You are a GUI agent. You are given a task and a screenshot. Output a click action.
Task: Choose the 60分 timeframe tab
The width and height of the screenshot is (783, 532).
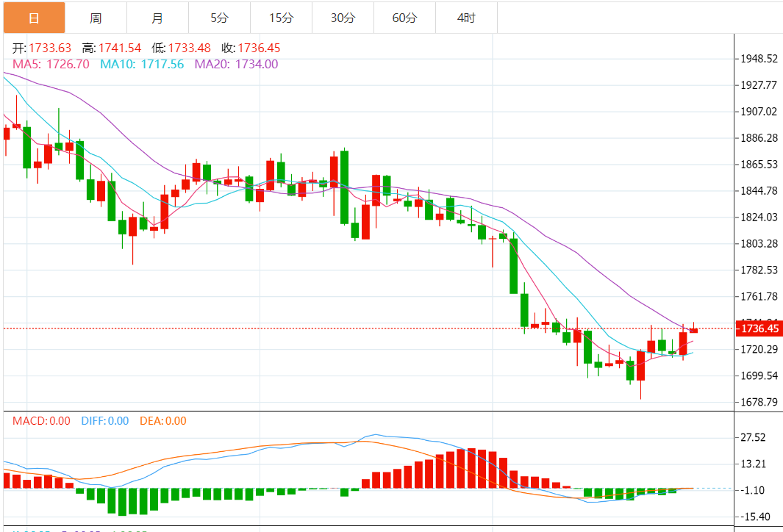point(404,18)
